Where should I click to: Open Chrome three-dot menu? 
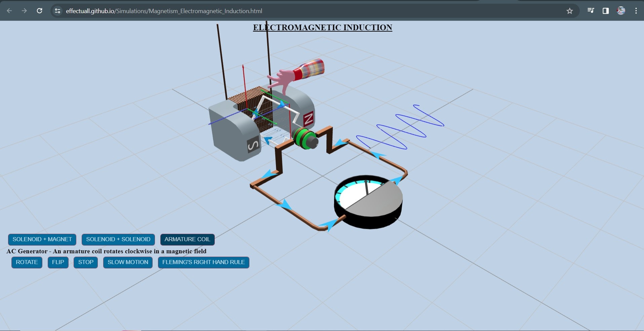pos(636,11)
